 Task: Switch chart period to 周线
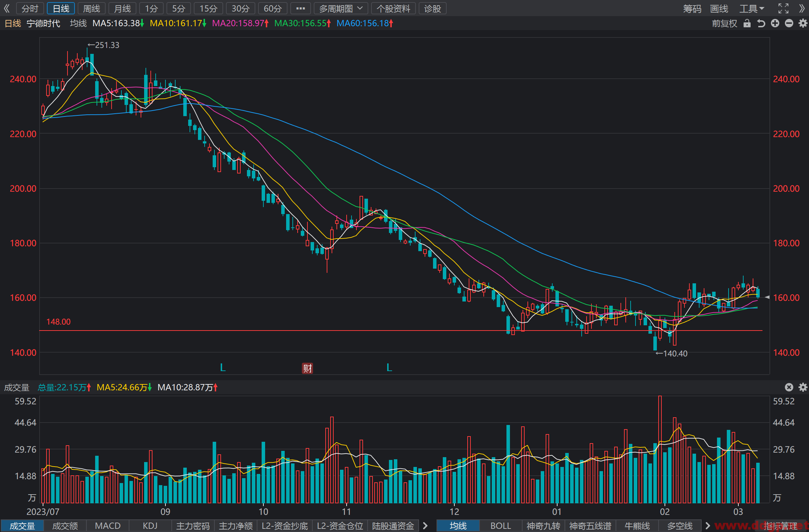[92, 8]
